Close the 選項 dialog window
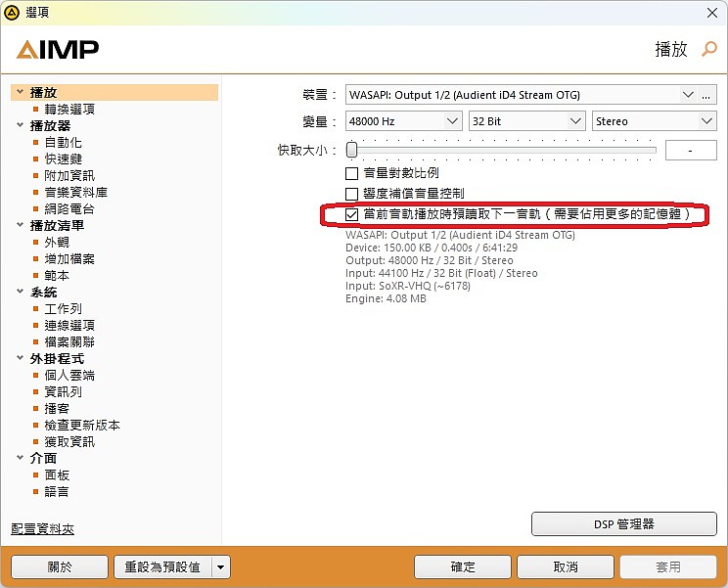The height and width of the screenshot is (588, 728). pyautogui.click(x=712, y=13)
